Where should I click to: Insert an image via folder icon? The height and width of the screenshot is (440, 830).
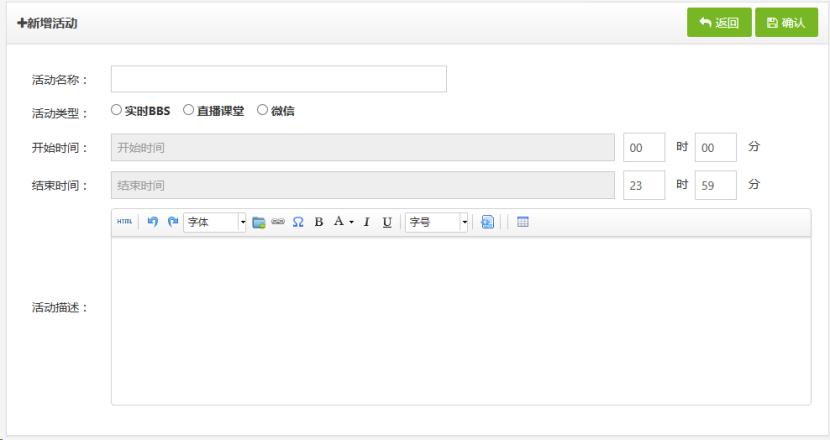(258, 222)
